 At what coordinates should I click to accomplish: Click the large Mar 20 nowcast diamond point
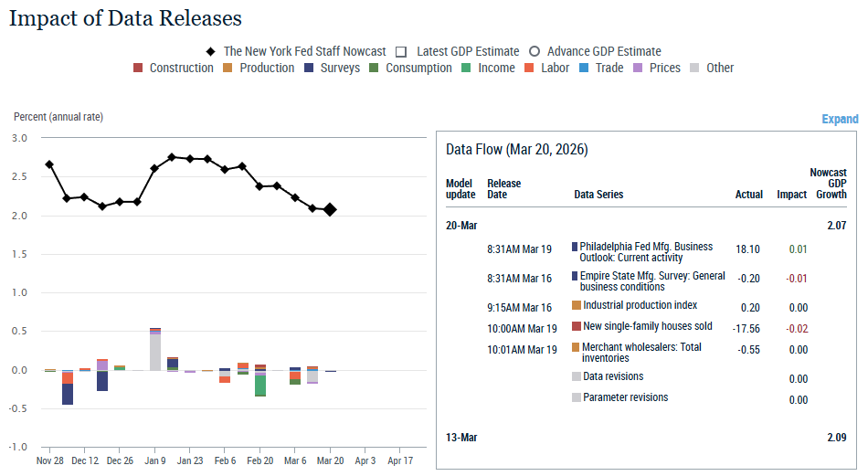(x=329, y=210)
